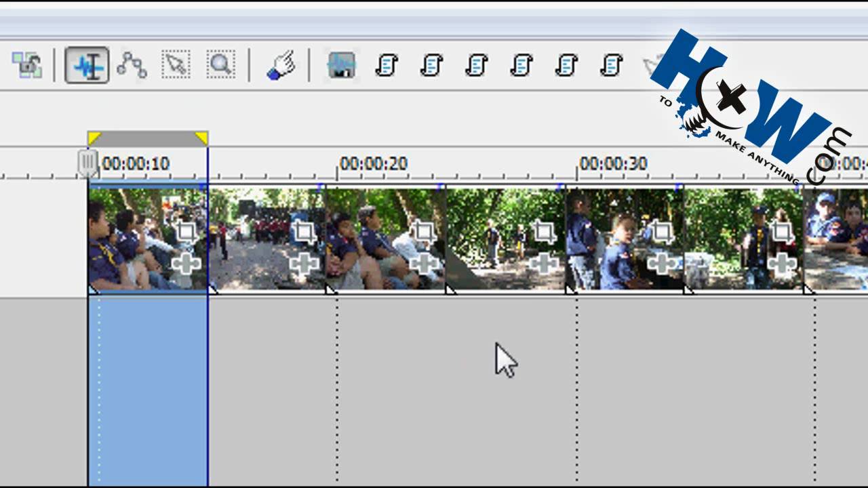This screenshot has height=488, width=868.
Task: Click the timeline cursor handle on the ruler
Action: click(87, 163)
